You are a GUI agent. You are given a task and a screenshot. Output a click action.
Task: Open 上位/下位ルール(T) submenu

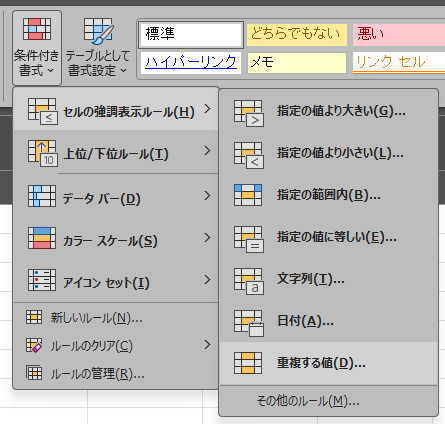116,152
